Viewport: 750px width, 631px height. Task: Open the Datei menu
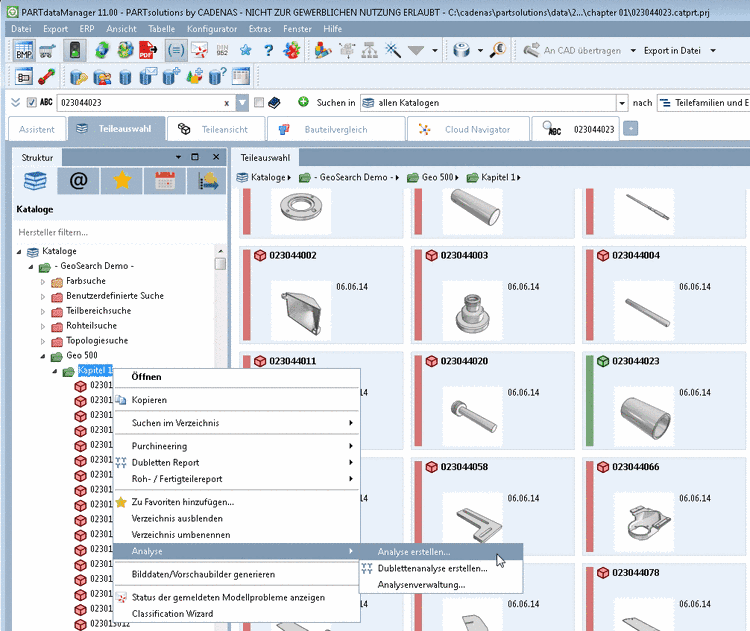21,29
